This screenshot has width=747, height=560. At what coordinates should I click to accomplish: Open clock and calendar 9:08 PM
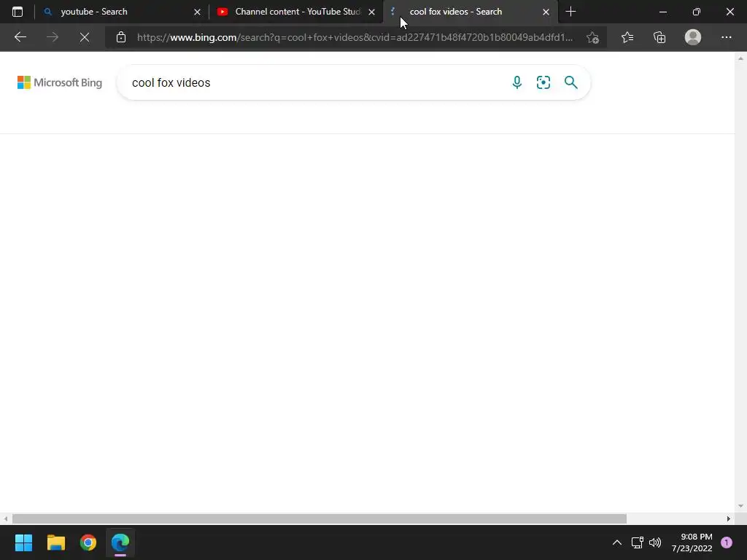[x=692, y=542]
